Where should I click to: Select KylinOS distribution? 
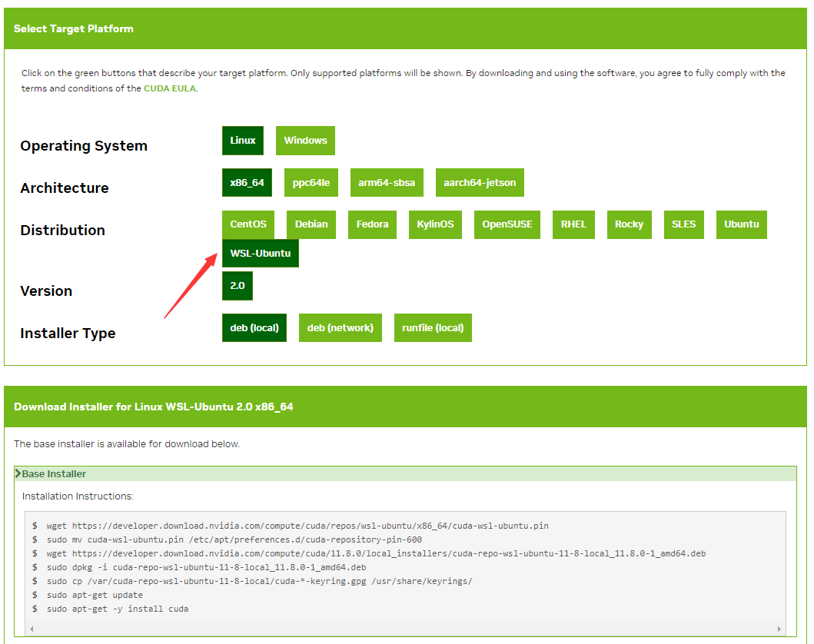pos(435,224)
